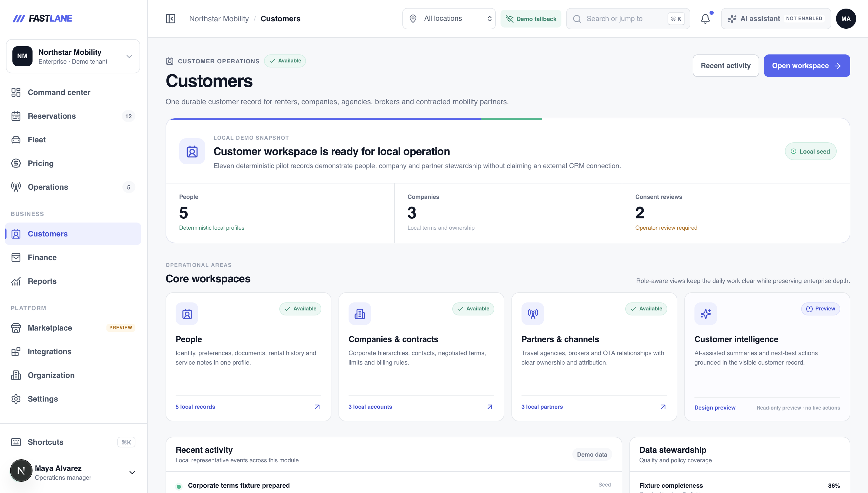
Task: Click 'Local terms and ownership' text
Action: [441, 228]
